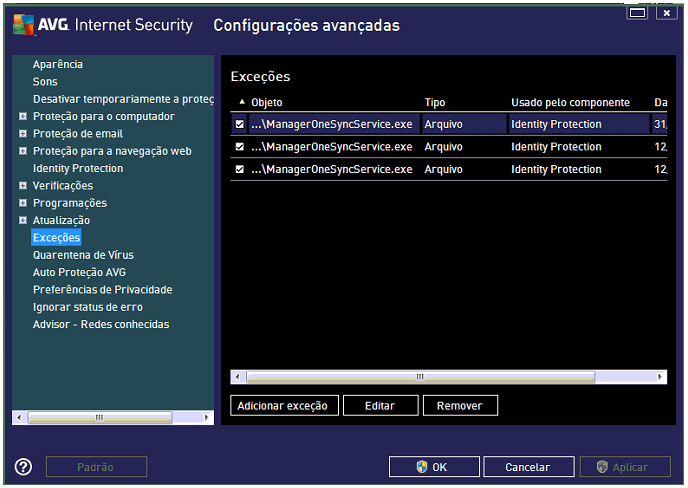Open Quarentena de Vírus settings

83,255
